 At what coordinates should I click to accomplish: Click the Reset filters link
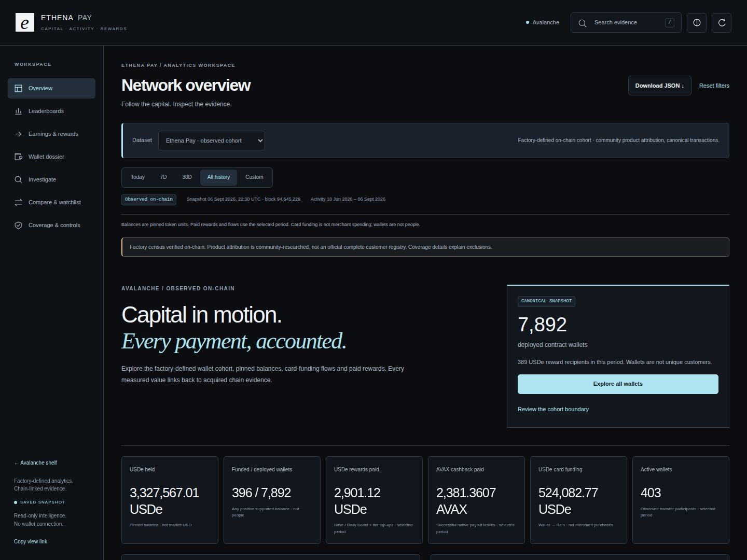coord(714,86)
